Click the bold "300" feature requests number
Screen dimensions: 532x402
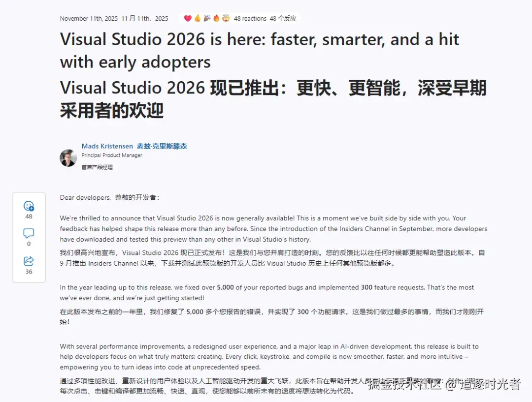pyautogui.click(x=366, y=287)
